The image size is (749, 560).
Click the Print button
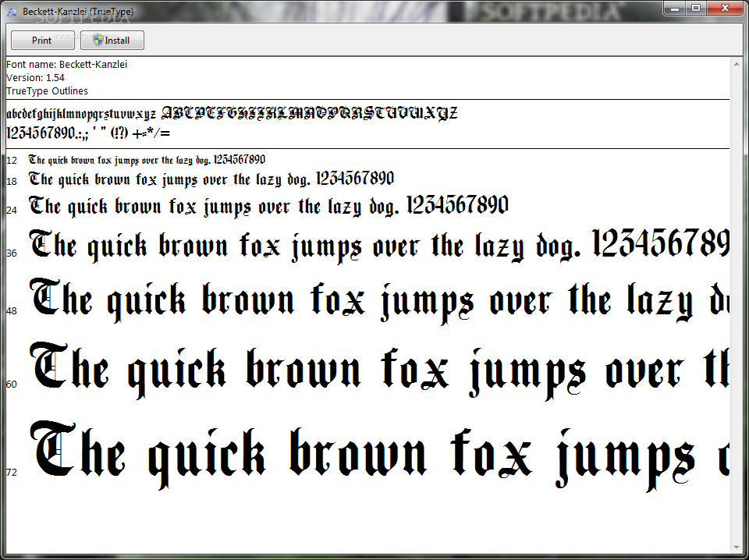[42, 40]
